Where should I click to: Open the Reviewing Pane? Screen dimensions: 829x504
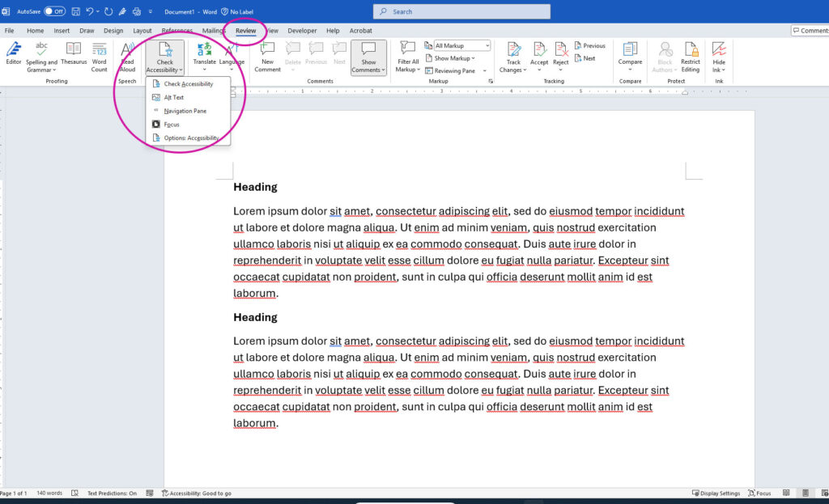pyautogui.click(x=450, y=71)
